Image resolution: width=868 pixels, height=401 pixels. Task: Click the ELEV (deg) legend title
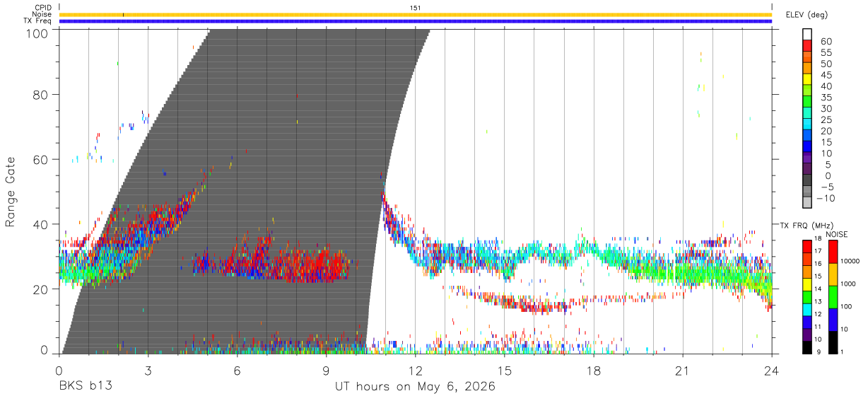point(807,14)
